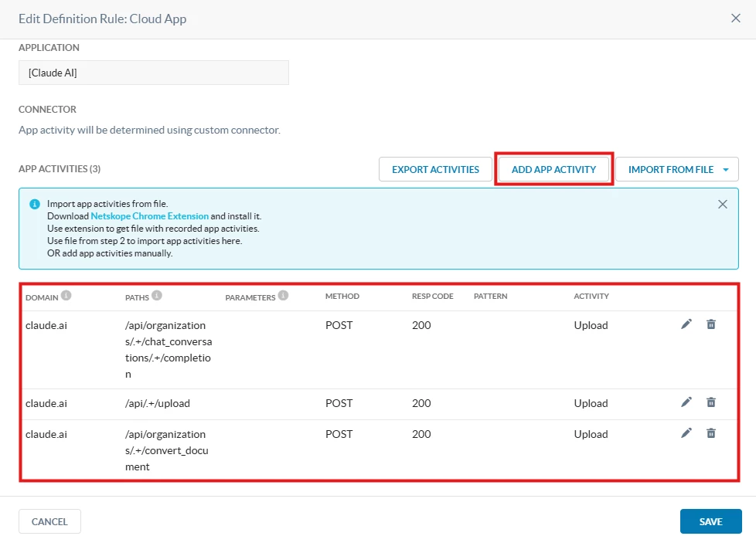The height and width of the screenshot is (536, 756).
Task: Click Add App Activity button
Action: pyautogui.click(x=553, y=169)
